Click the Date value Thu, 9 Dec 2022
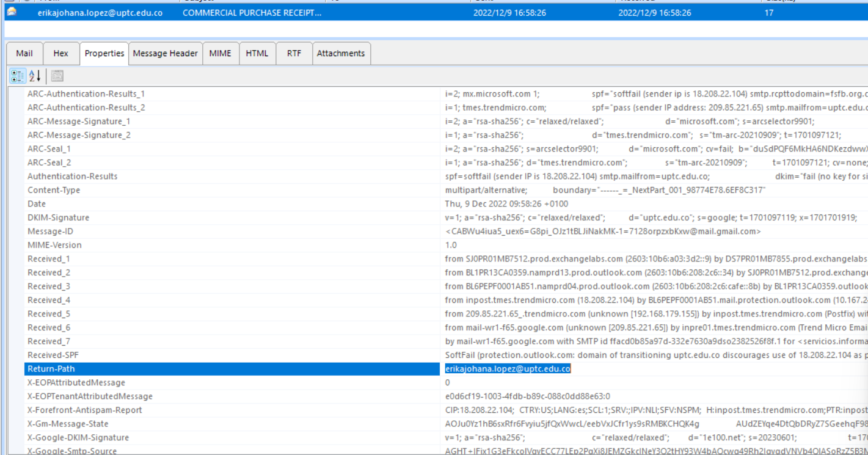Screen dimensions: 868x455 [x=506, y=204]
